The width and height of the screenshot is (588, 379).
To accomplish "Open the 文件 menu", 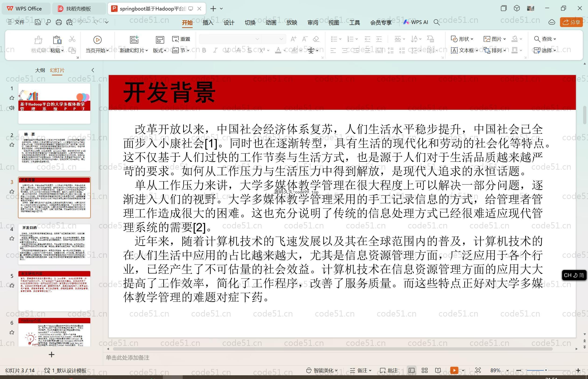I will coord(16,22).
